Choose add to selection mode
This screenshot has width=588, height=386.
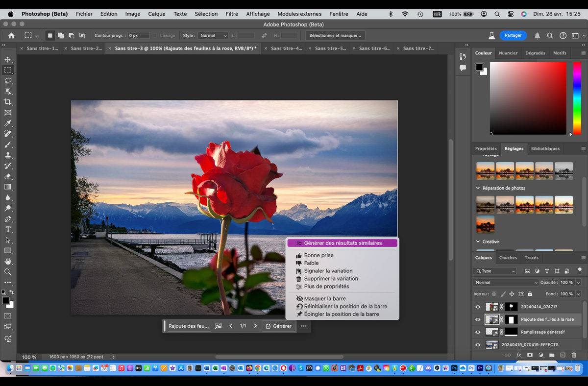(x=61, y=35)
